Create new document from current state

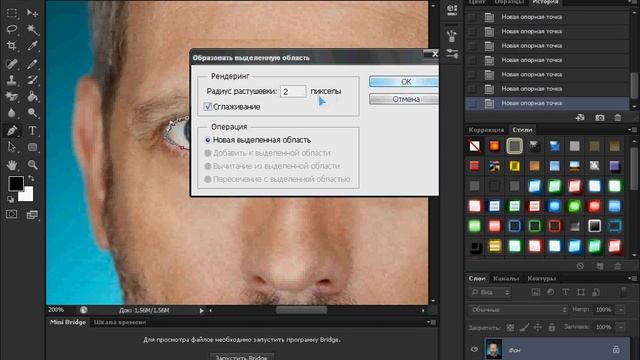coord(580,118)
